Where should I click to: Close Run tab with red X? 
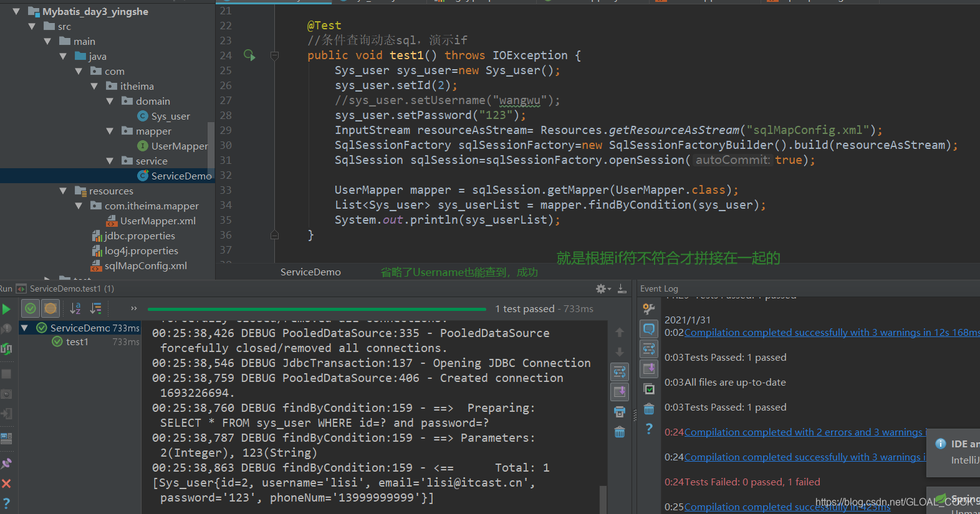coord(6,483)
